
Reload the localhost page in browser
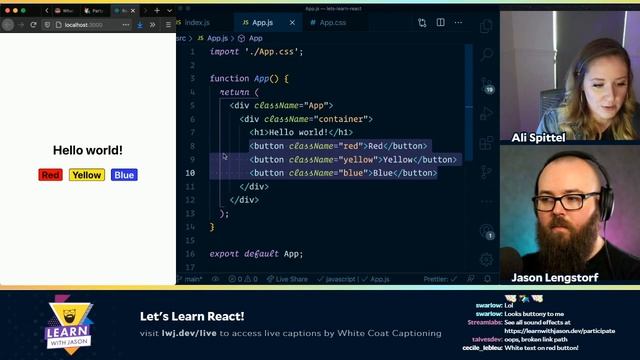pos(33,25)
